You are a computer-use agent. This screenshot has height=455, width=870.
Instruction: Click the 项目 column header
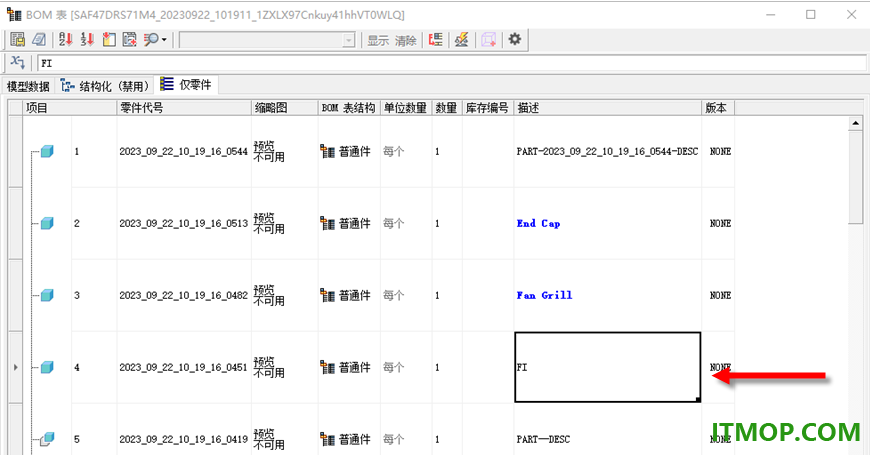[x=70, y=108]
